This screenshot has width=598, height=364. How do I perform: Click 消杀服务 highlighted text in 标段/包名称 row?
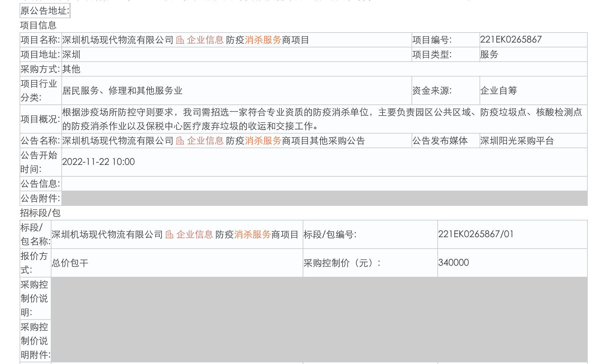(253, 235)
